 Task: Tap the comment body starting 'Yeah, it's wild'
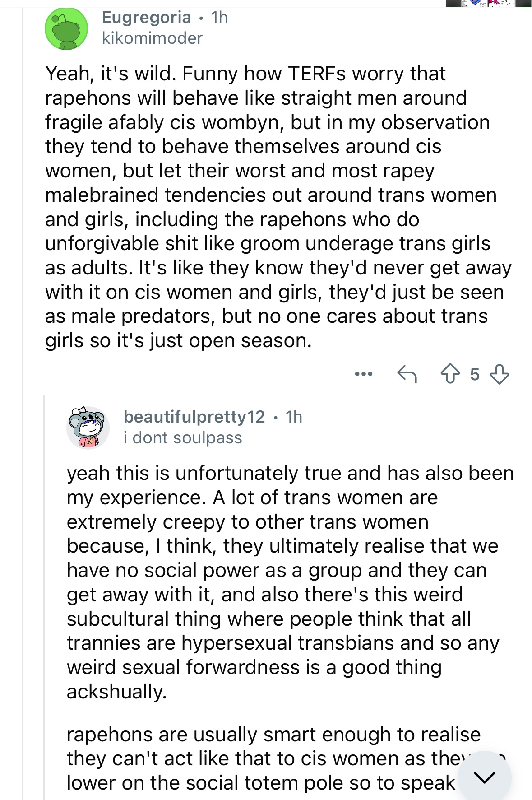278,207
